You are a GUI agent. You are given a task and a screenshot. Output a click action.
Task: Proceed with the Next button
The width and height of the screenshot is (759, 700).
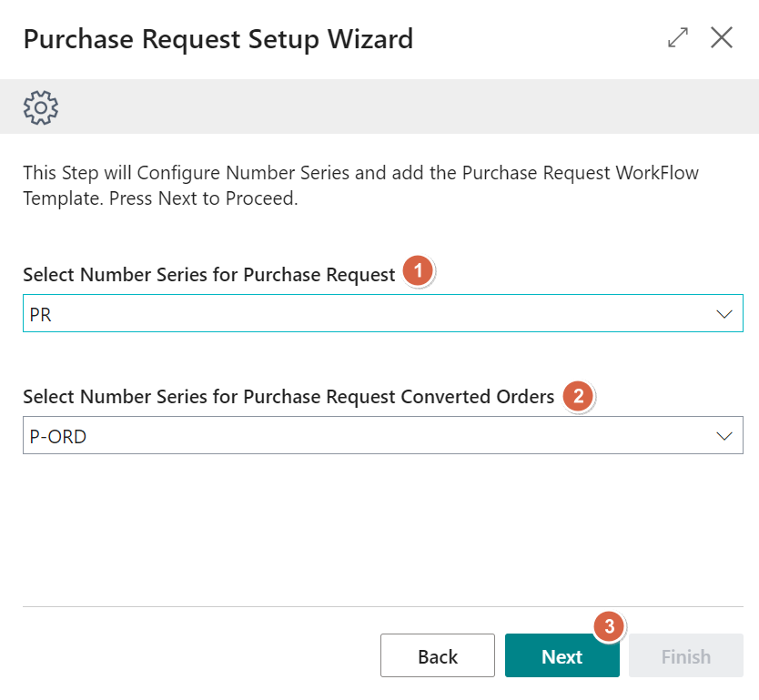(x=562, y=655)
